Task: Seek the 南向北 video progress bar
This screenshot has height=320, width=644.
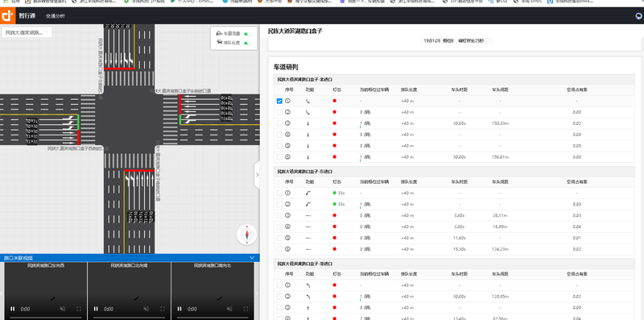Action: (213, 318)
